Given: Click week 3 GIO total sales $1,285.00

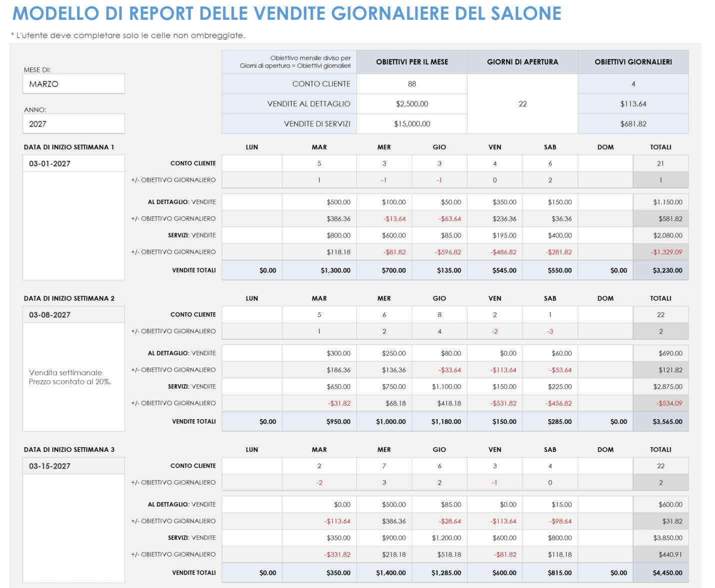Looking at the screenshot, I should (439, 573).
